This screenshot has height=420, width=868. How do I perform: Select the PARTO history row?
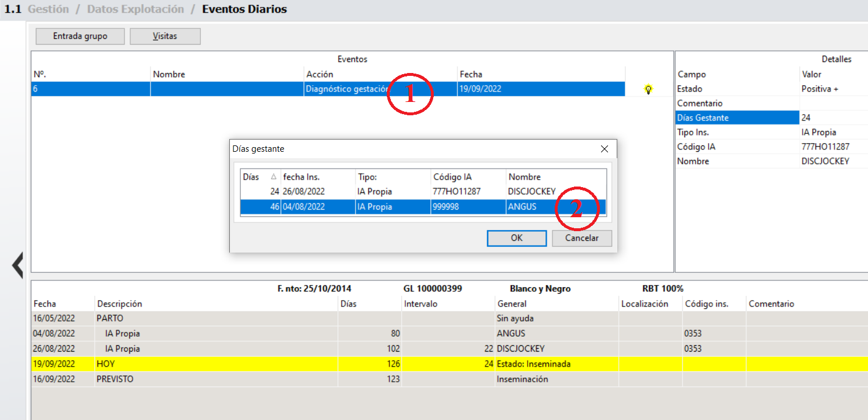232,318
